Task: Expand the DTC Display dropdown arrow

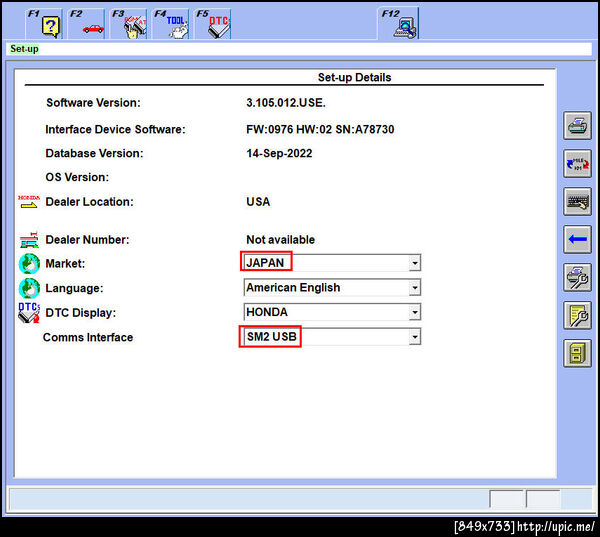Action: tap(414, 312)
